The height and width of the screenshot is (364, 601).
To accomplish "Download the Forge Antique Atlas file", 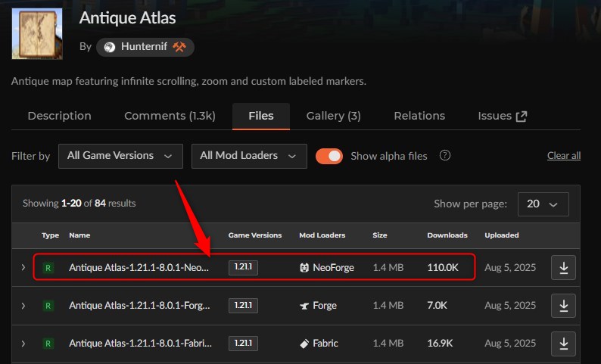I will [x=563, y=306].
